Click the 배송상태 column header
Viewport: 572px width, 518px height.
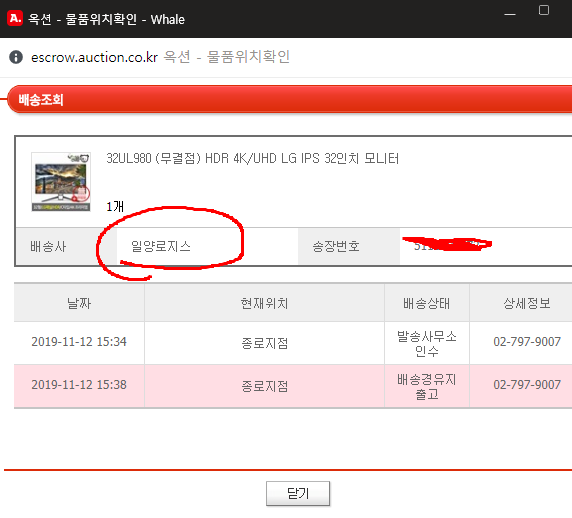click(x=426, y=303)
